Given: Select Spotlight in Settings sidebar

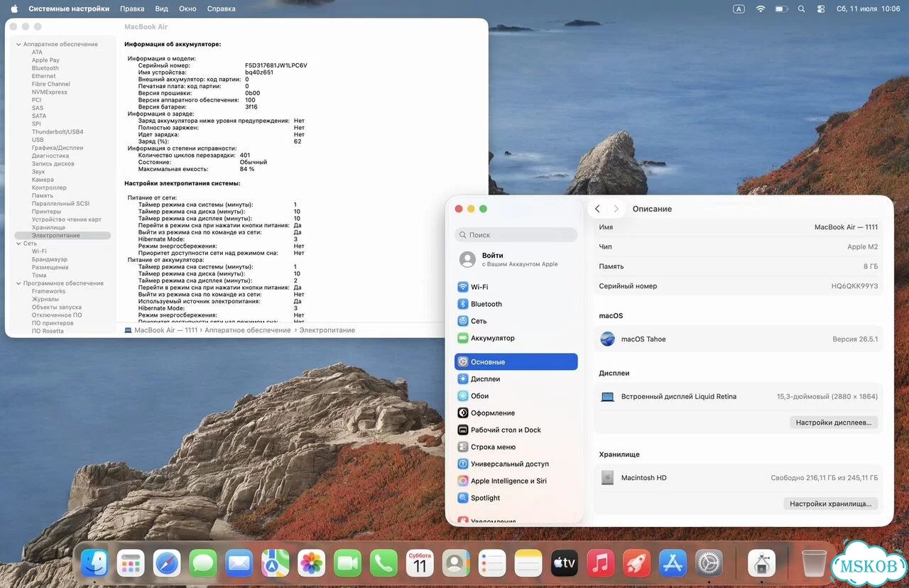Looking at the screenshot, I should (x=516, y=498).
